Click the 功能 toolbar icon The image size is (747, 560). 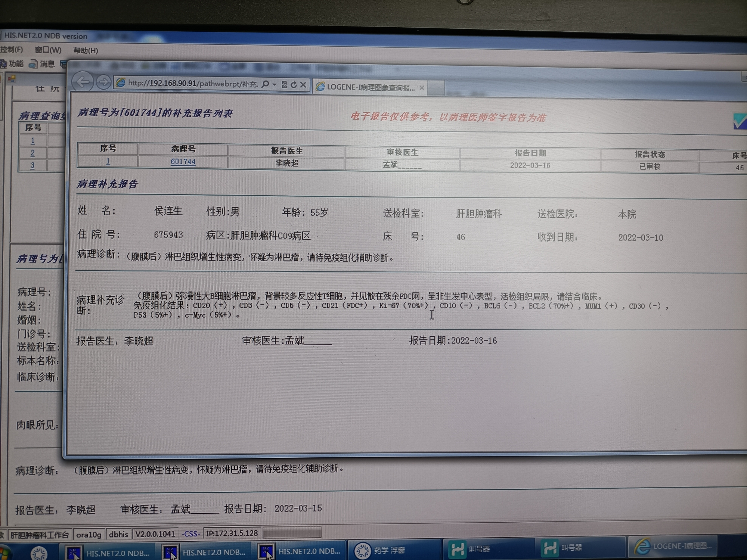pos(12,64)
